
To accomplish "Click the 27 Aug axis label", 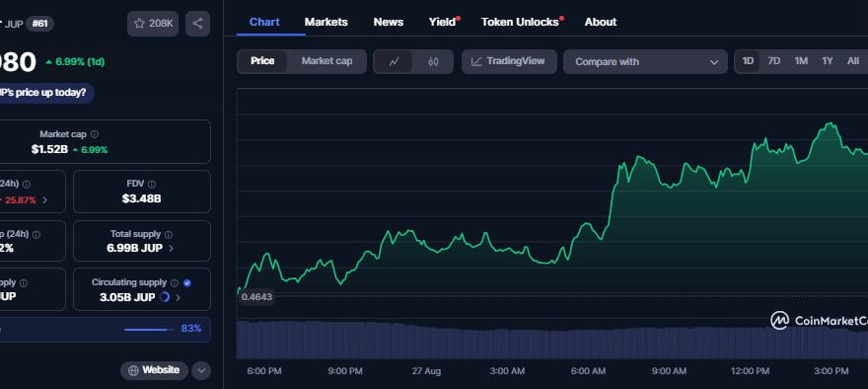I will [426, 371].
